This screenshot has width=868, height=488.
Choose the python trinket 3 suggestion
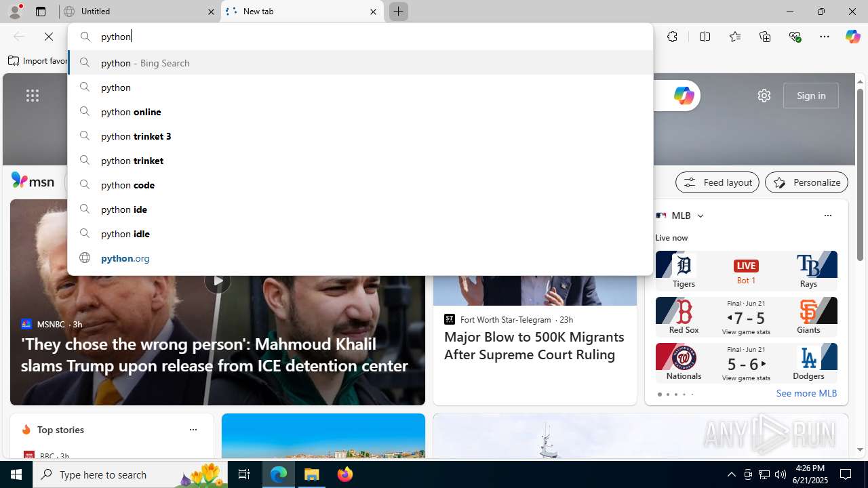click(x=360, y=136)
